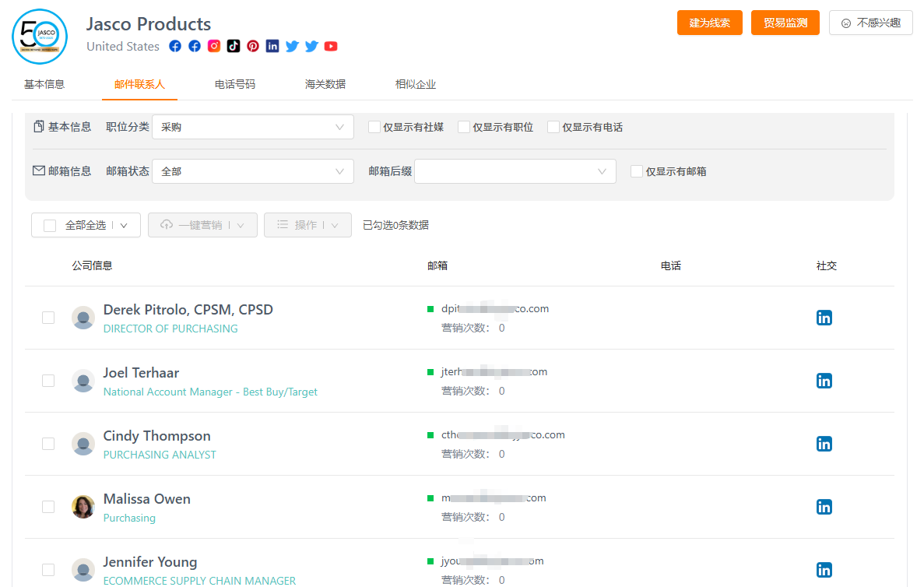Open Cindy Thompson's LinkedIn profile icon

click(824, 444)
